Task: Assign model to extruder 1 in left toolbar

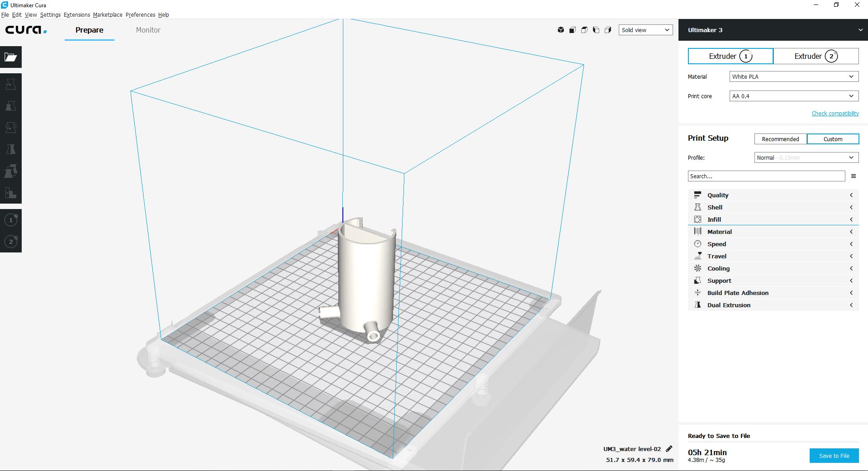Action: [x=11, y=220]
